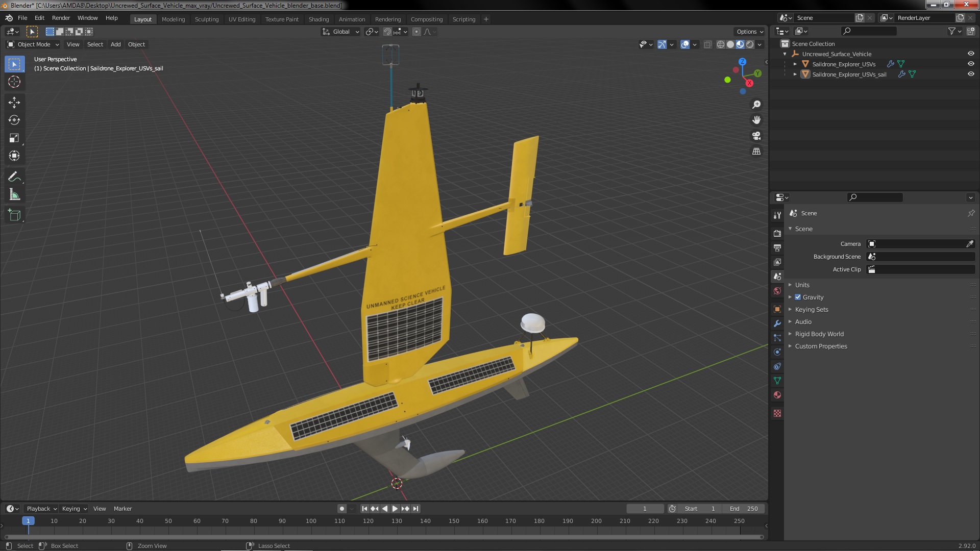The image size is (980, 551).
Task: Hide Saildrone_Explorer_USVs_sail object eye icon
Action: click(x=971, y=74)
